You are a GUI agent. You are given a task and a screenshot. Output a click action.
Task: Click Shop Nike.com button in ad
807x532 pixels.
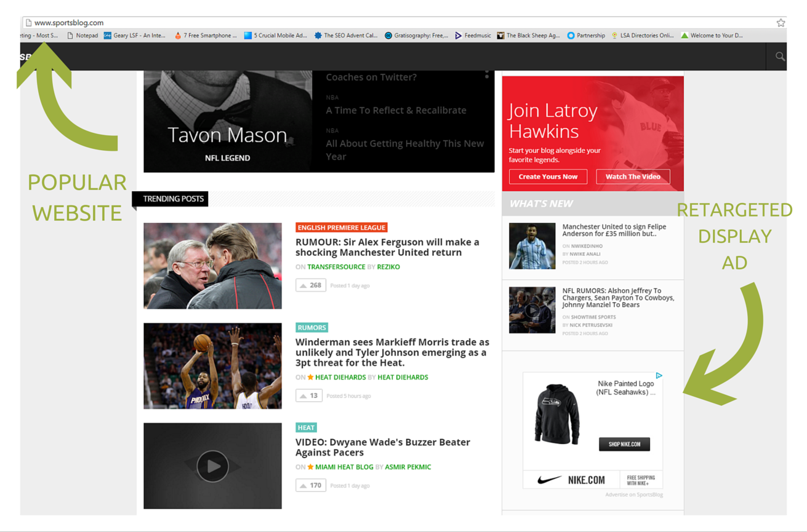(624, 444)
